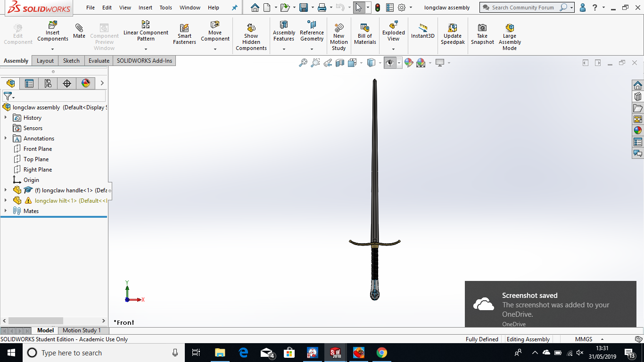
Task: Select Right Plane in feature tree
Action: (38, 169)
